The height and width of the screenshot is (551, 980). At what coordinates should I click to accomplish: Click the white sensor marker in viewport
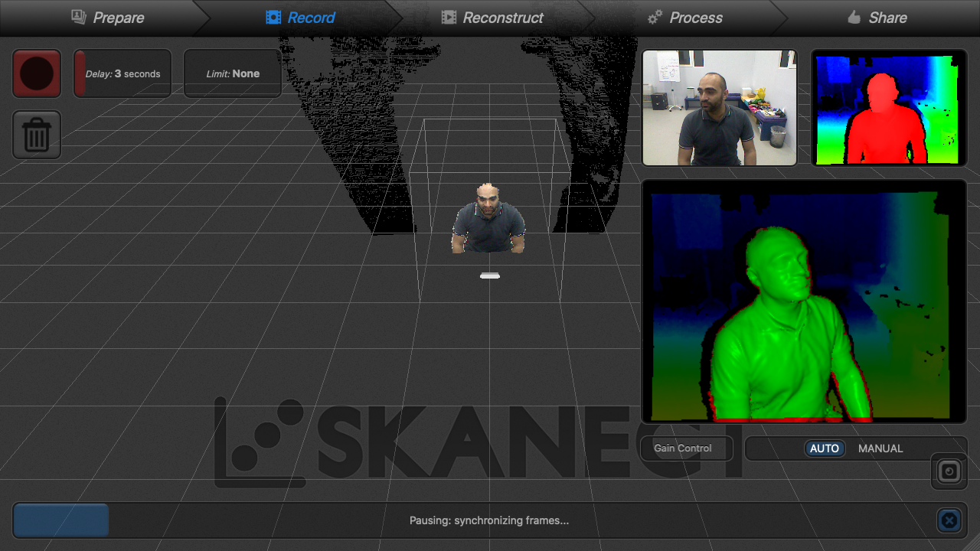[x=490, y=275]
